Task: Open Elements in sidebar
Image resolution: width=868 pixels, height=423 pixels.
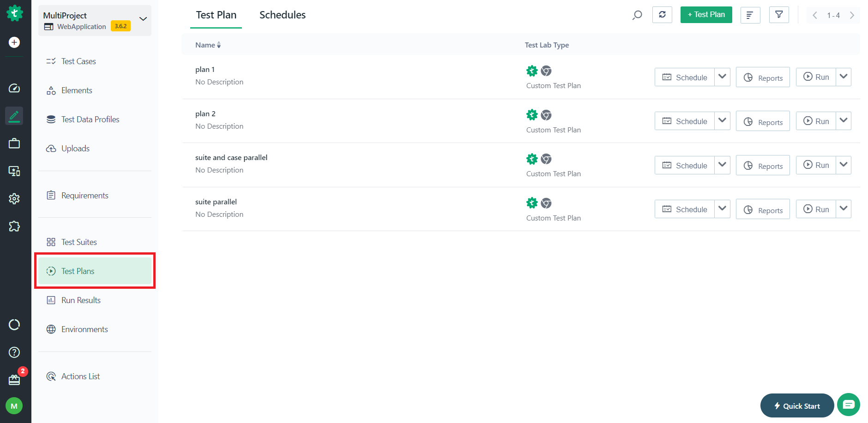Action: (95, 90)
